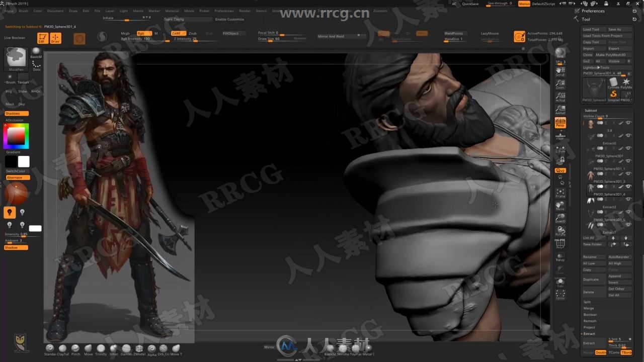Collapse the Tool palette header
This screenshot has width=644, height=362.
(586, 19)
